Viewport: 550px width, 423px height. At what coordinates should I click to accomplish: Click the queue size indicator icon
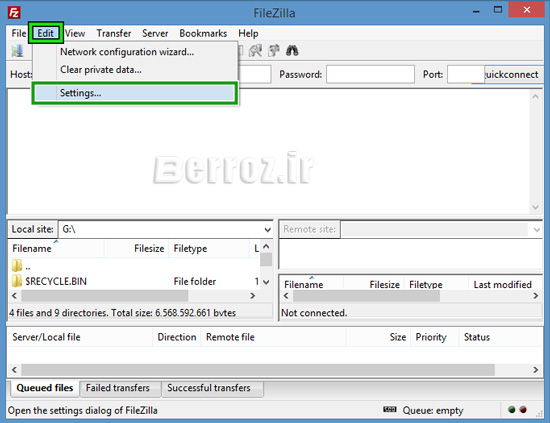[389, 409]
